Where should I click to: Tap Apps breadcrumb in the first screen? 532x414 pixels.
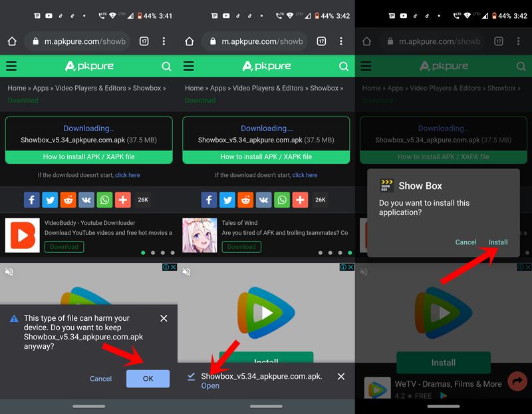(41, 88)
